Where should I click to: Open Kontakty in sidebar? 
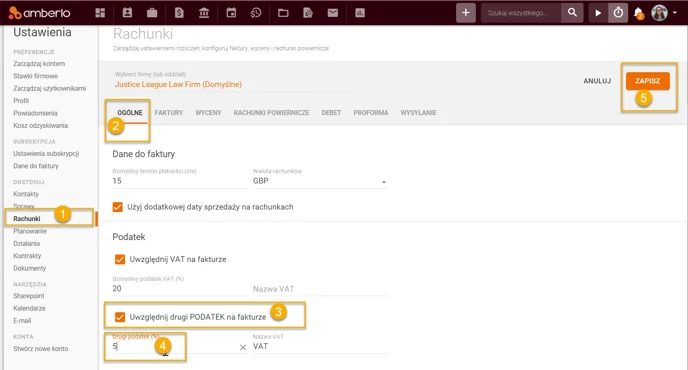tap(26, 194)
